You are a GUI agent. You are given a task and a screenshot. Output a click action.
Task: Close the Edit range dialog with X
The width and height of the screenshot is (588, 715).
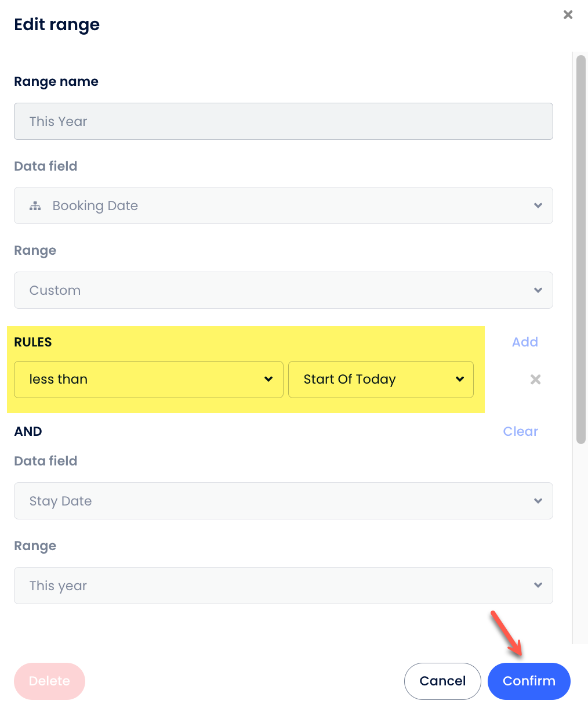[x=568, y=15]
